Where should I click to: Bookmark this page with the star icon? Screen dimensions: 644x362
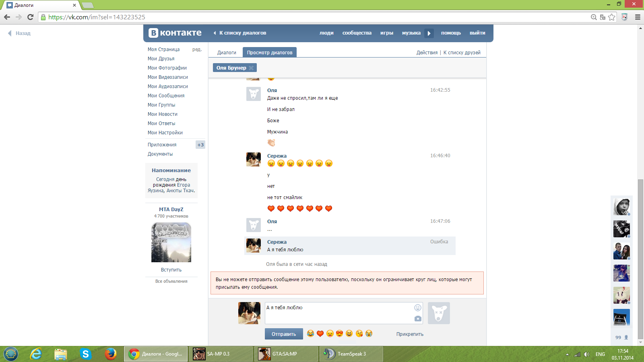pyautogui.click(x=612, y=17)
